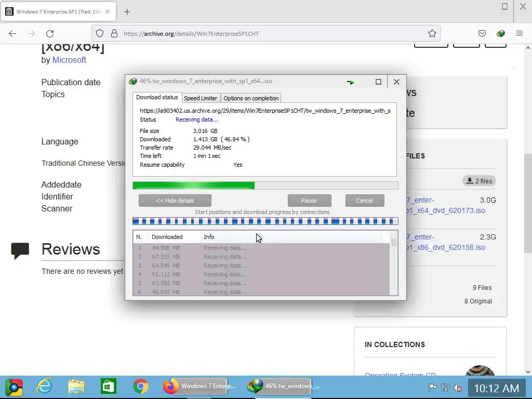Viewport: 532px width, 399px height.
Task: Click the address bar URL field
Action: pyautogui.click(x=266, y=33)
